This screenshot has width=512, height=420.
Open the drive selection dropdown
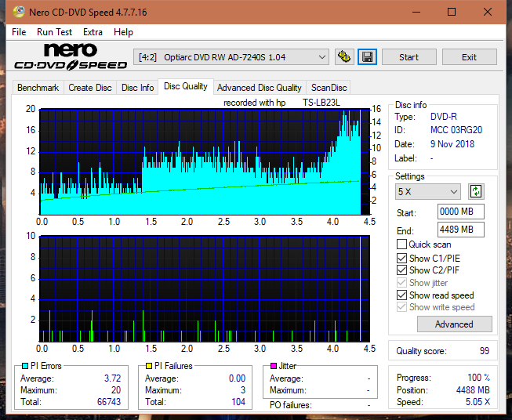coord(231,57)
